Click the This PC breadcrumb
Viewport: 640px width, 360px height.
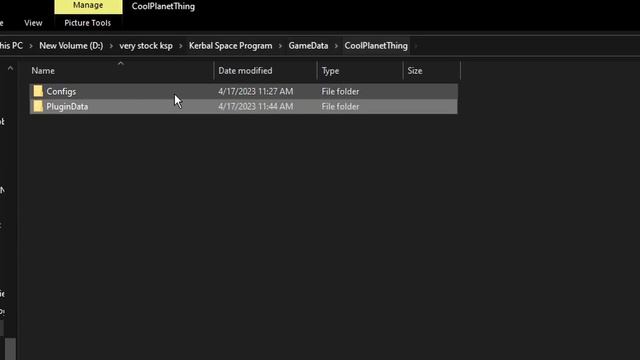coord(11,46)
